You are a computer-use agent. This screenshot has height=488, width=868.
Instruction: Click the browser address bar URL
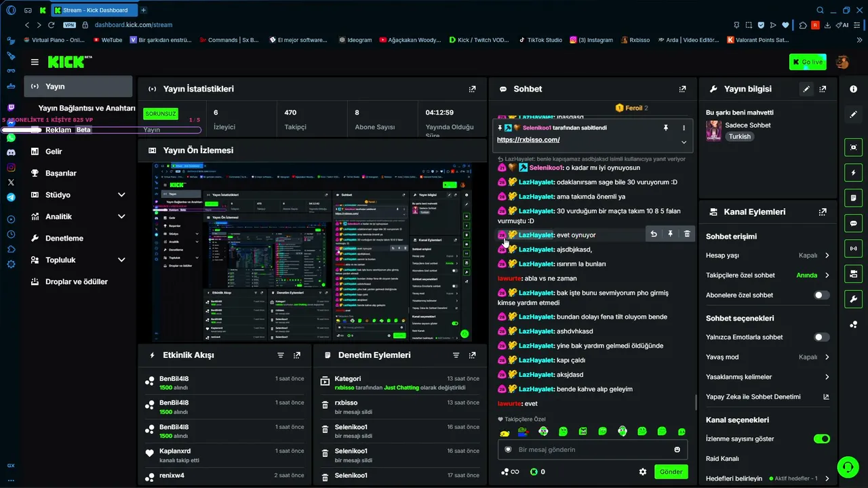click(134, 25)
